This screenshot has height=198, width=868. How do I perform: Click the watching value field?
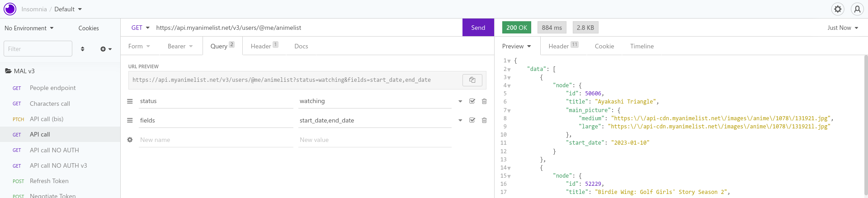375,101
